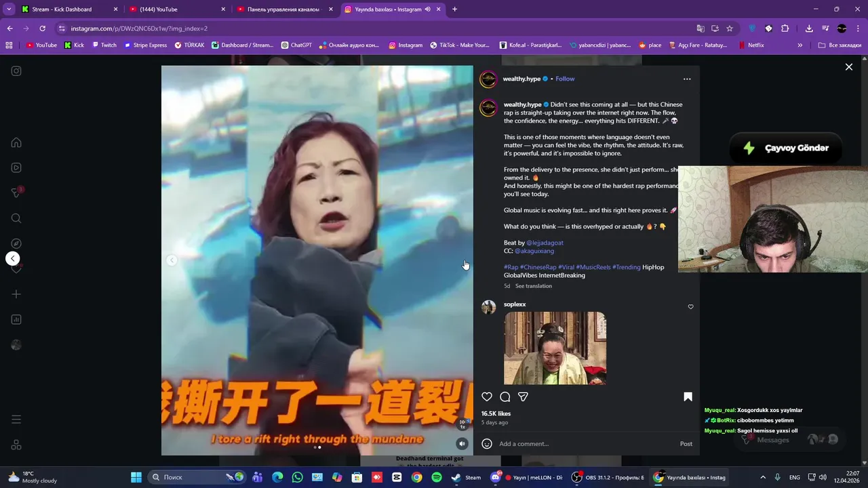Image resolution: width=868 pixels, height=488 pixels.
Task: Open browser downloads icon
Action: 809,28
